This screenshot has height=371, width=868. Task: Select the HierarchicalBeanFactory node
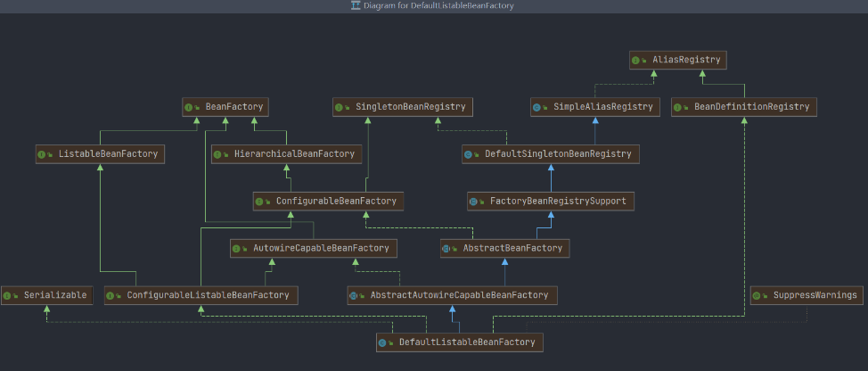click(287, 154)
